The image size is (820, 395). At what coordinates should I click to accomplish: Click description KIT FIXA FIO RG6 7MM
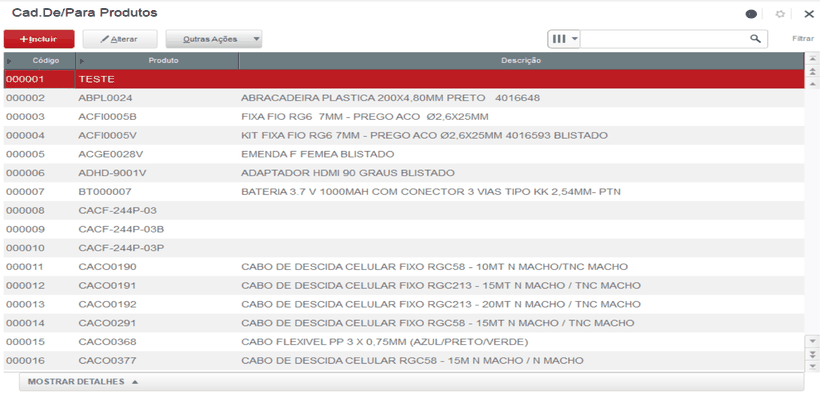(424, 136)
